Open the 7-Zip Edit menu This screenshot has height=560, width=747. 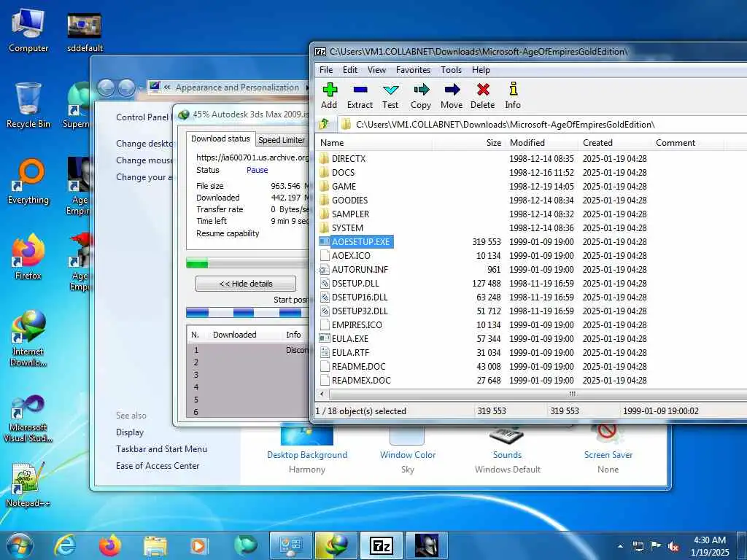tap(350, 70)
